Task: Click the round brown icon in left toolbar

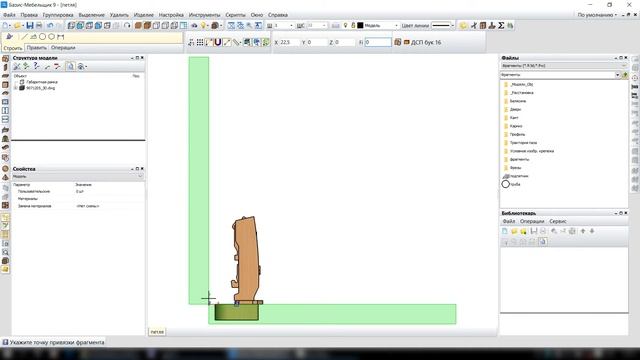Action: pyautogui.click(x=5, y=168)
